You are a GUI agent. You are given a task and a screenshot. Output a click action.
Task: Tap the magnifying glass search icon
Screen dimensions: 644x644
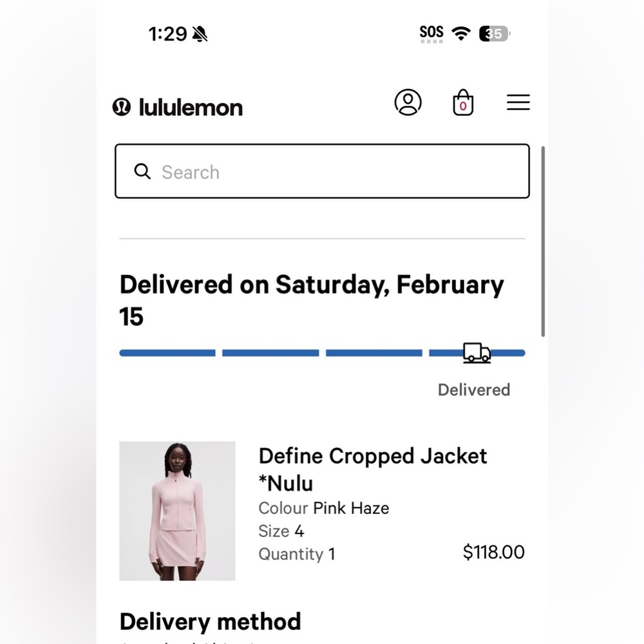coord(142,171)
